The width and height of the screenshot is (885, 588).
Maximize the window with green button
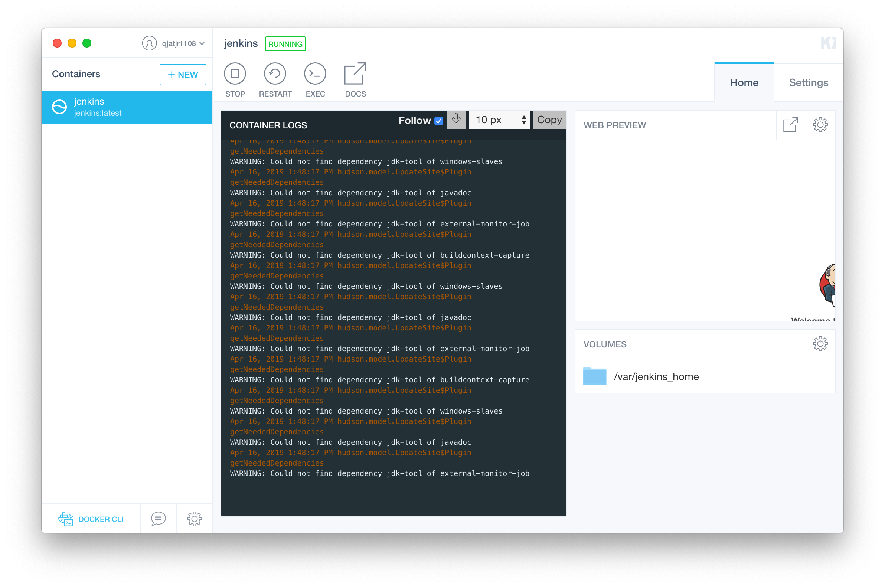click(x=87, y=43)
